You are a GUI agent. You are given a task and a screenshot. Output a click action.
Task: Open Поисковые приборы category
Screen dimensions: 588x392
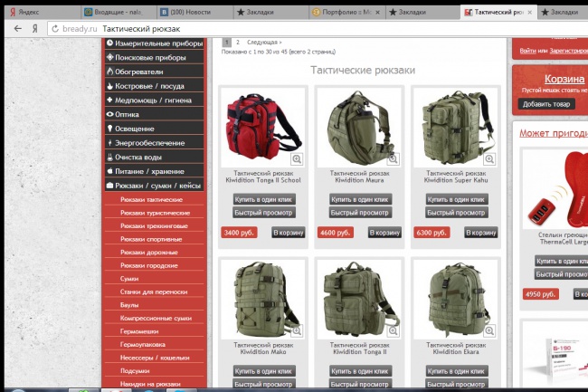click(x=155, y=57)
